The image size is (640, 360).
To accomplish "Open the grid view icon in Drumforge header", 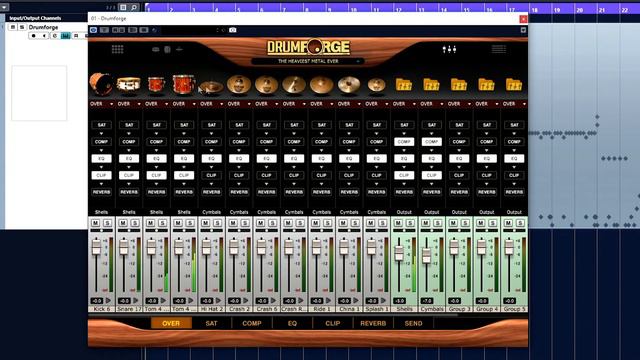I will click(118, 49).
